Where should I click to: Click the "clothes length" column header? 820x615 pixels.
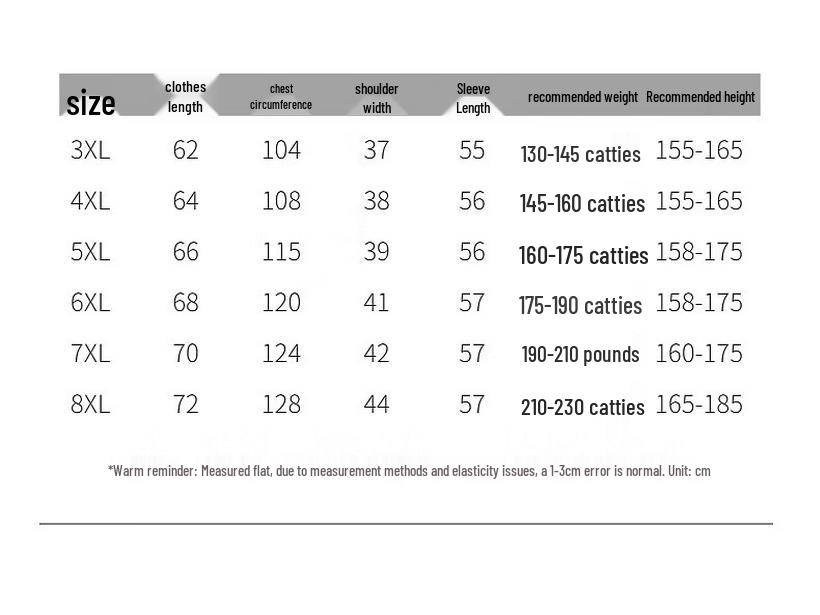tap(185, 97)
